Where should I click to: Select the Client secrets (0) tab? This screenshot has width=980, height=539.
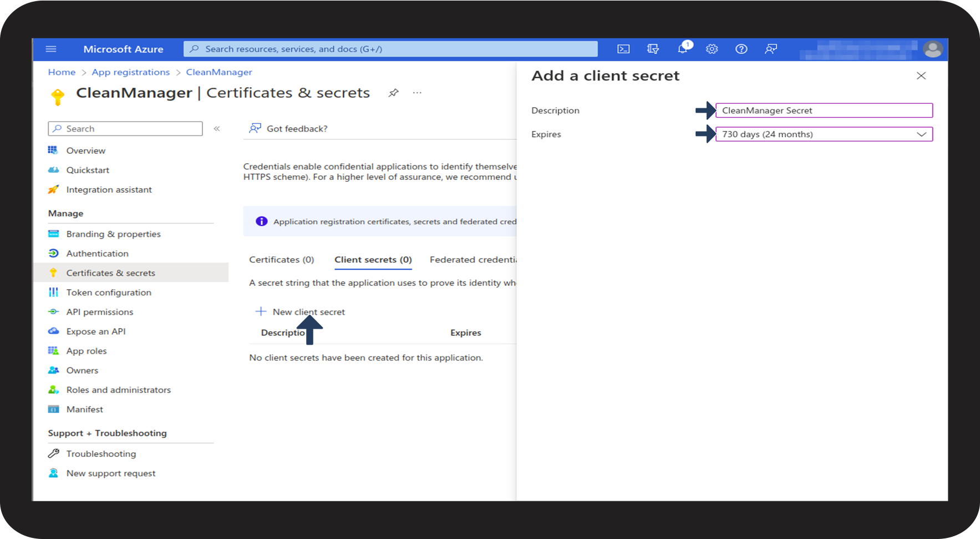pyautogui.click(x=373, y=260)
